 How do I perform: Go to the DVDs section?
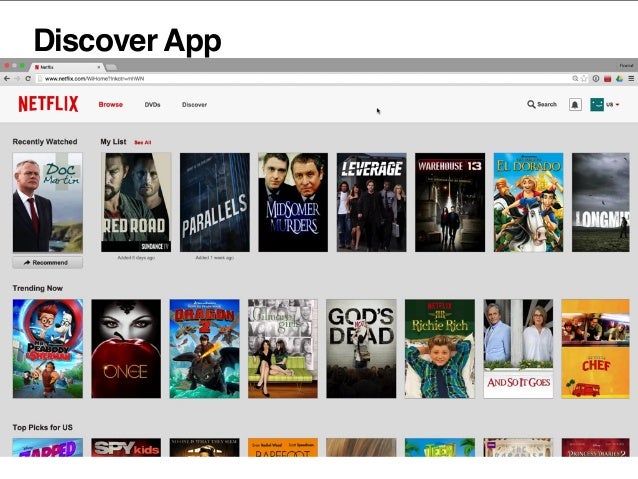(x=152, y=105)
